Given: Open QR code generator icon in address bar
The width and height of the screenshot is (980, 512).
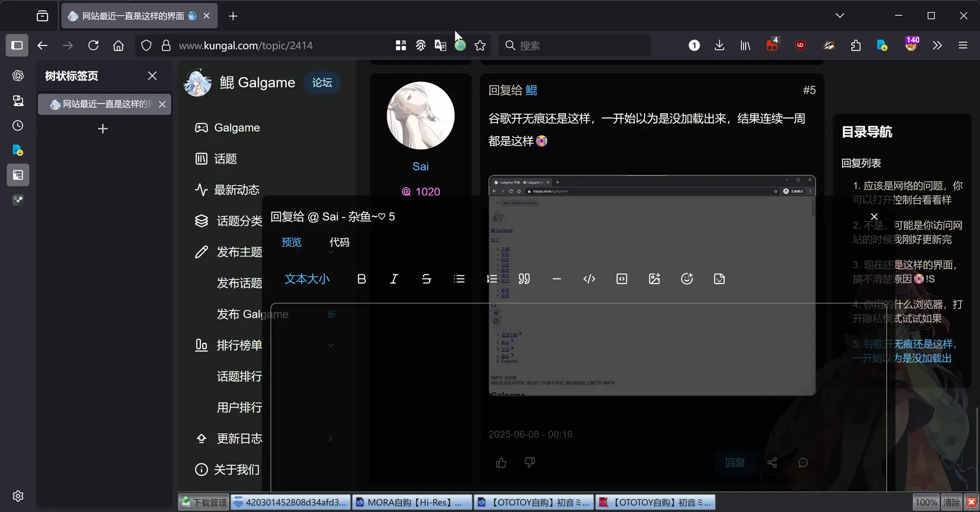Looking at the screenshot, I should point(401,45).
